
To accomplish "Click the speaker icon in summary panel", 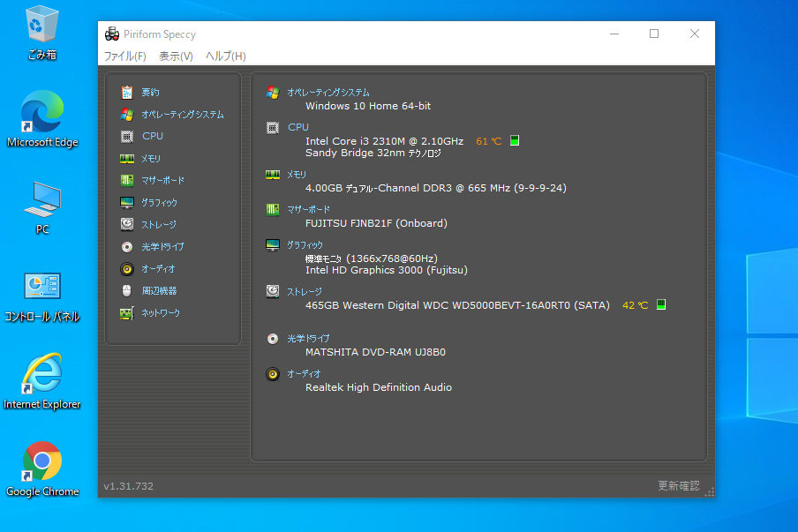I will pyautogui.click(x=273, y=374).
